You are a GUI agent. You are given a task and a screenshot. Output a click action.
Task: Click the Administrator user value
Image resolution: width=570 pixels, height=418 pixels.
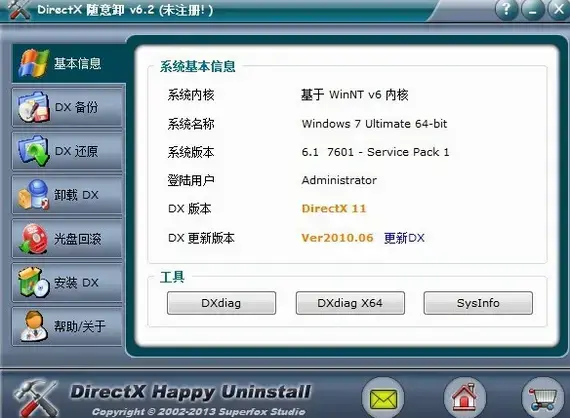[x=339, y=180]
